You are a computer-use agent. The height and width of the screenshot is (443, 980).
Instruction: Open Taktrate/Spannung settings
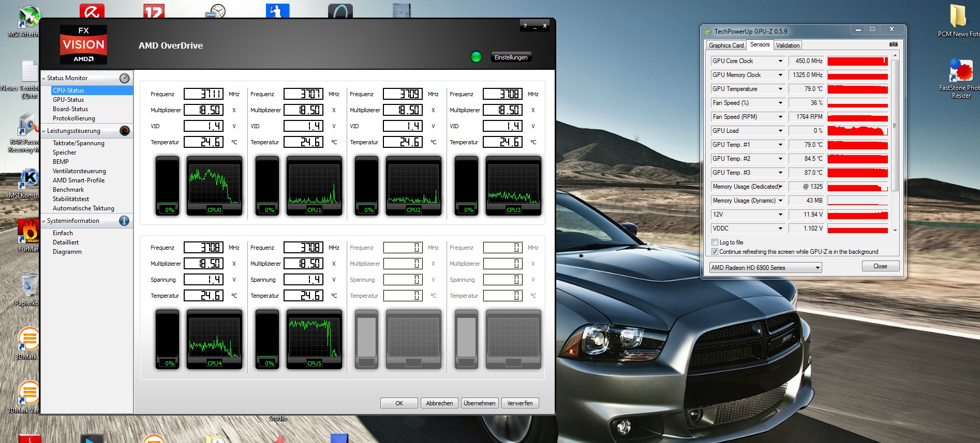[79, 143]
